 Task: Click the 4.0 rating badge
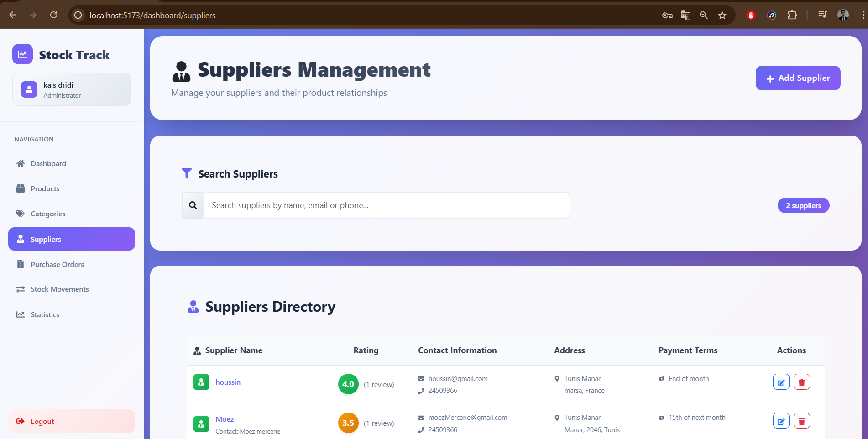pyautogui.click(x=348, y=384)
